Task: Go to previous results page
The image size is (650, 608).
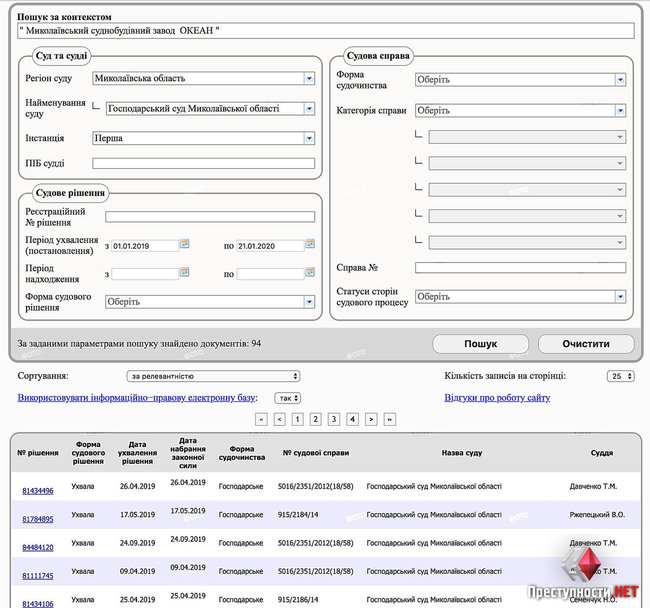Action: point(279,419)
